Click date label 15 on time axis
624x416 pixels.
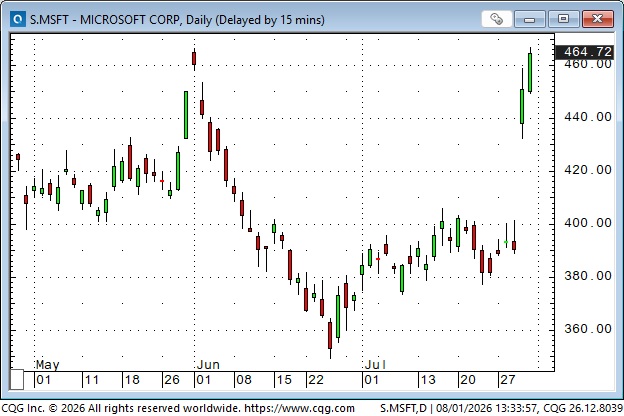pos(284,380)
